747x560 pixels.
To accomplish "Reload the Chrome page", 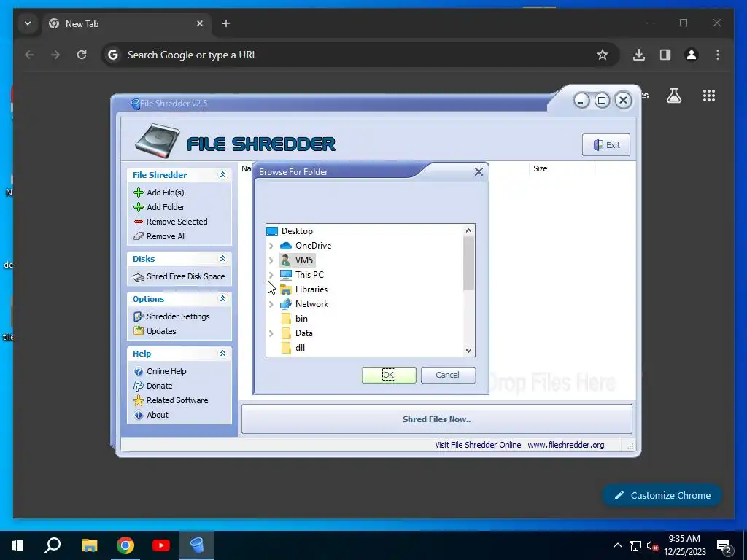I will pos(82,55).
